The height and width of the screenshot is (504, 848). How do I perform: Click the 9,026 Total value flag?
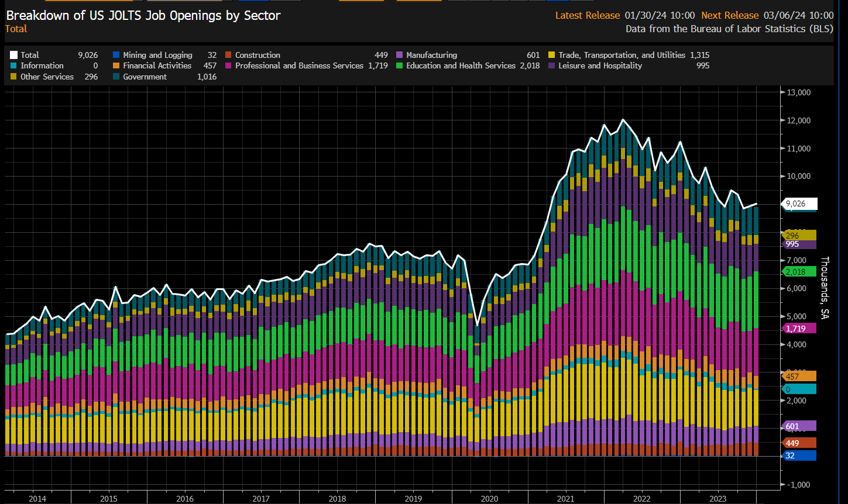click(799, 204)
